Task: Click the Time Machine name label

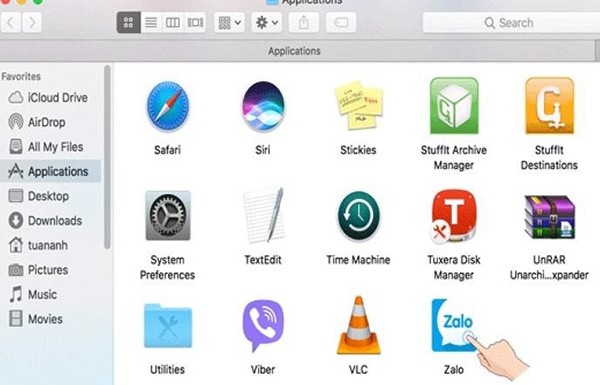Action: click(x=359, y=259)
